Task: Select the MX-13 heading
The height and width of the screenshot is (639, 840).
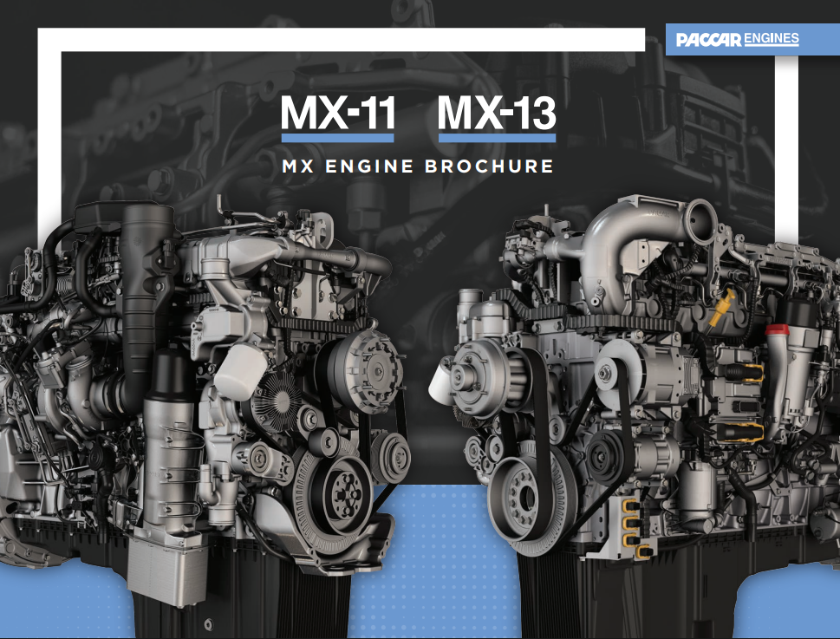Action: click(x=496, y=112)
